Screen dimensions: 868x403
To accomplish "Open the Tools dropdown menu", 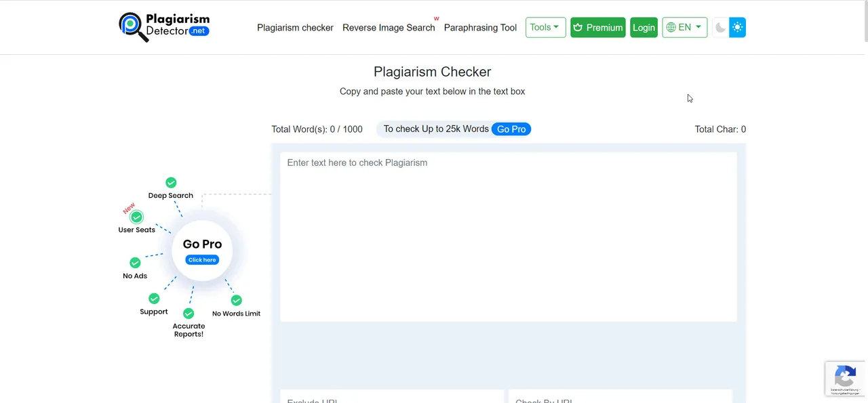I will pyautogui.click(x=545, y=27).
